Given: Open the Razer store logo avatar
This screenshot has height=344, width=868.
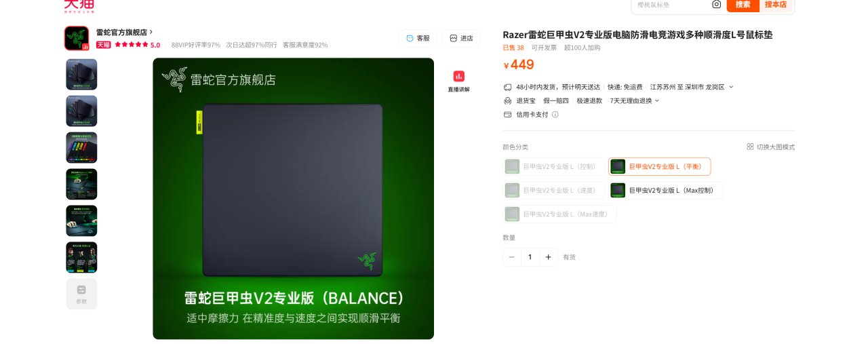Looking at the screenshot, I should point(77,38).
